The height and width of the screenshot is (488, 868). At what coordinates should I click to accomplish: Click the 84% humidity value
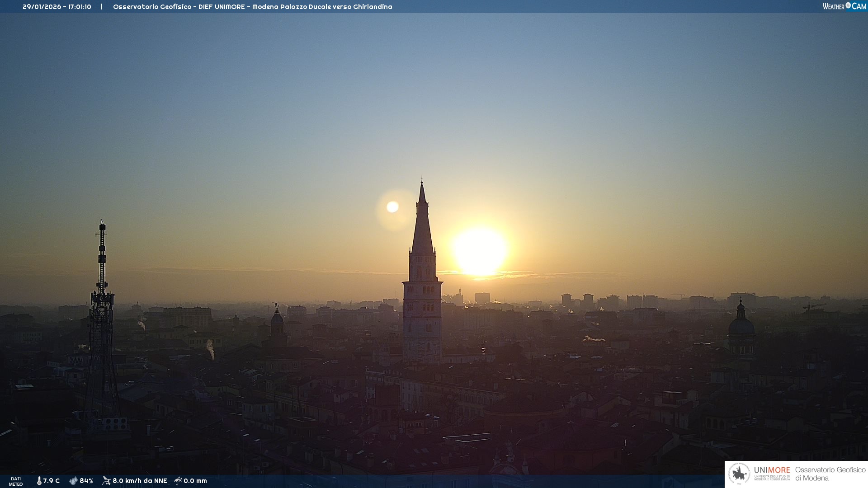click(x=86, y=481)
